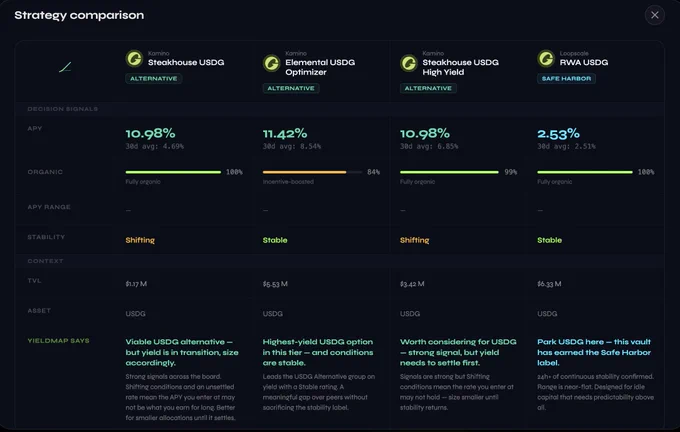
Task: Open the Elemental USDG Optimizer title
Action: [x=320, y=67]
